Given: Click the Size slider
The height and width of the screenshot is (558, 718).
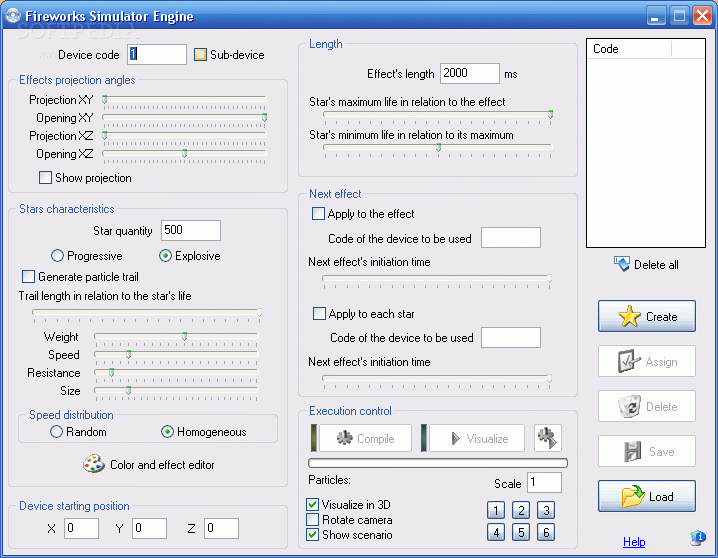Looking at the screenshot, I should [176, 390].
